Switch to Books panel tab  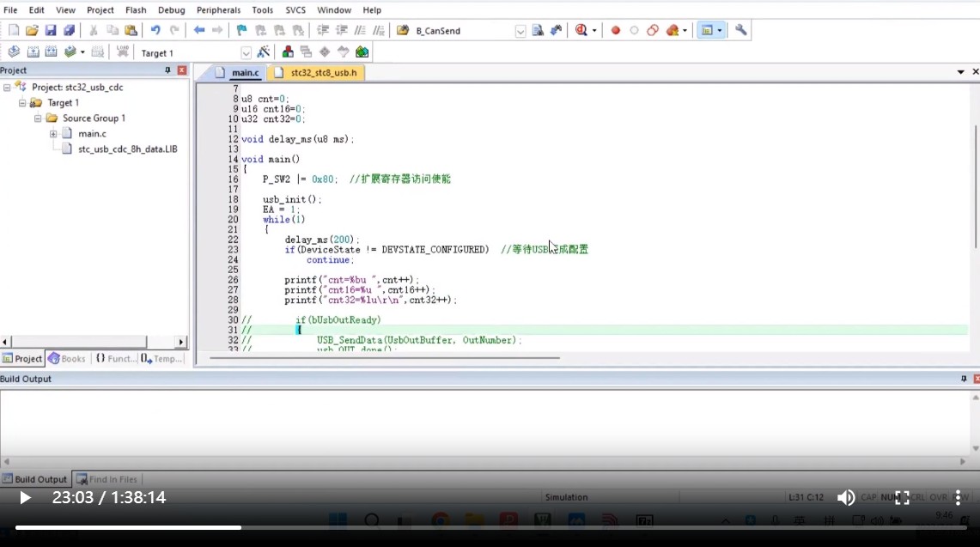pos(67,359)
